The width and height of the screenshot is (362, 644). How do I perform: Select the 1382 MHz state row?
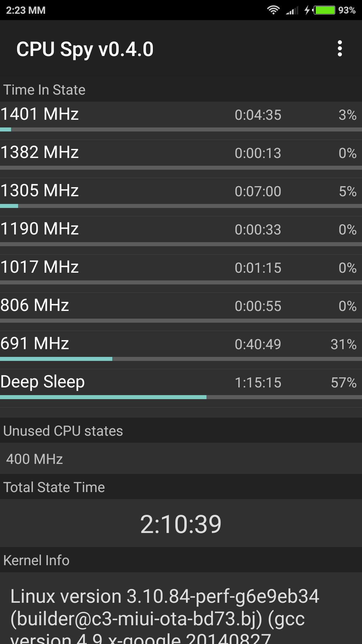click(181, 153)
